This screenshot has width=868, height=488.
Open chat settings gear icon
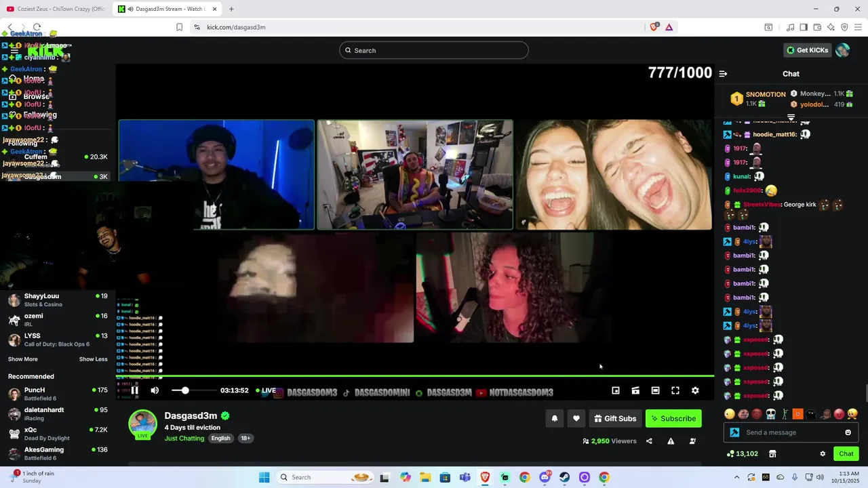click(x=823, y=454)
